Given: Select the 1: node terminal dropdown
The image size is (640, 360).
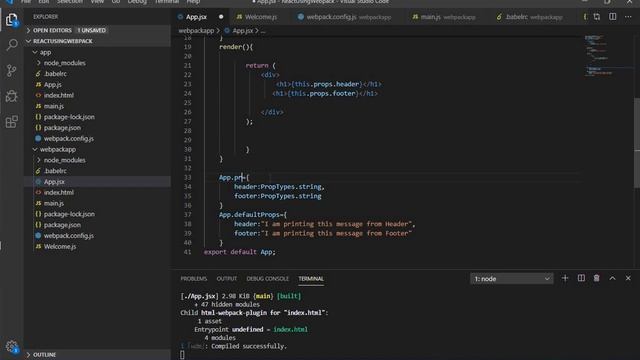Looking at the screenshot, I should pos(511,279).
